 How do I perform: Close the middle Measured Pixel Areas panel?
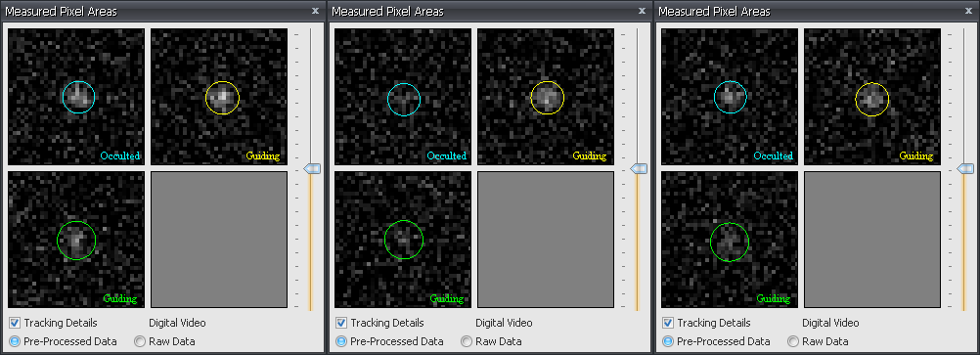(642, 11)
